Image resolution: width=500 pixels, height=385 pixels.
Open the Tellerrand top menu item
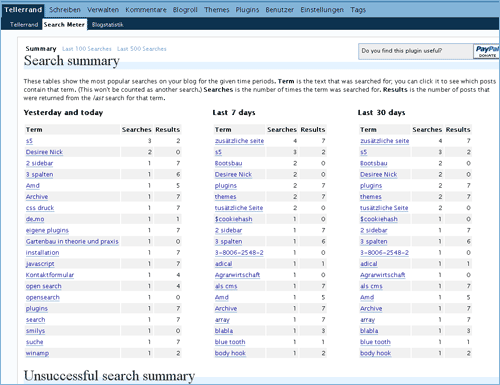[x=23, y=10]
